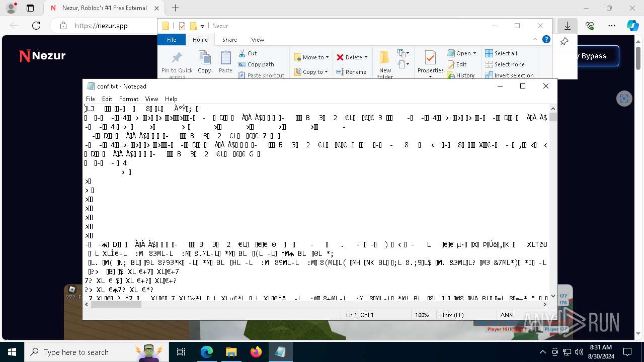644x362 pixels.
Task: Open Notepad File menu
Action: (91, 99)
